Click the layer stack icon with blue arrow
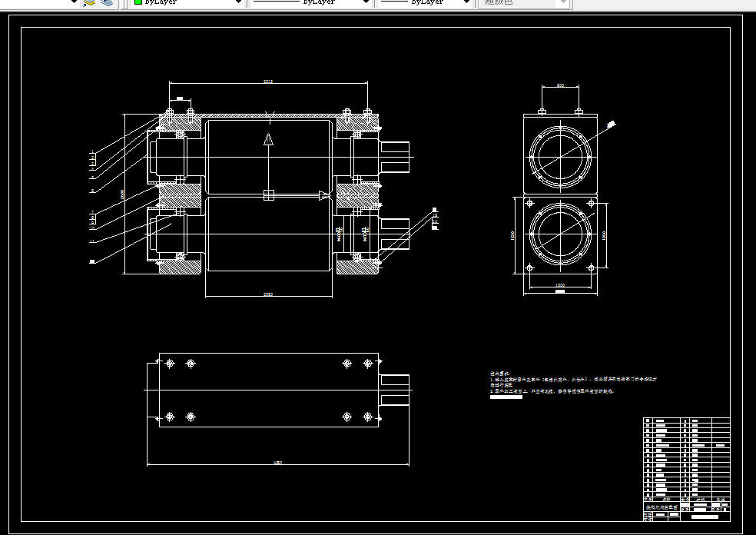This screenshot has height=535, width=756. tap(88, 2)
